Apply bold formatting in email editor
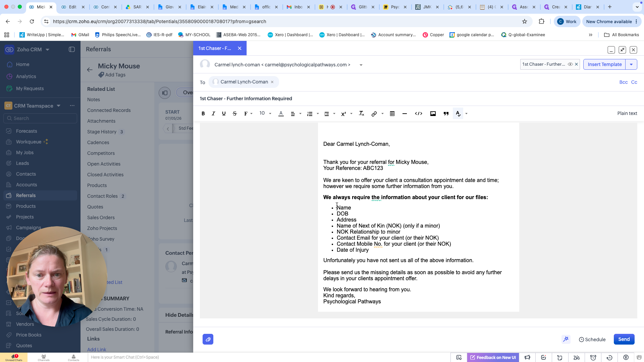Image resolution: width=644 pixels, height=362 pixels. click(x=203, y=114)
